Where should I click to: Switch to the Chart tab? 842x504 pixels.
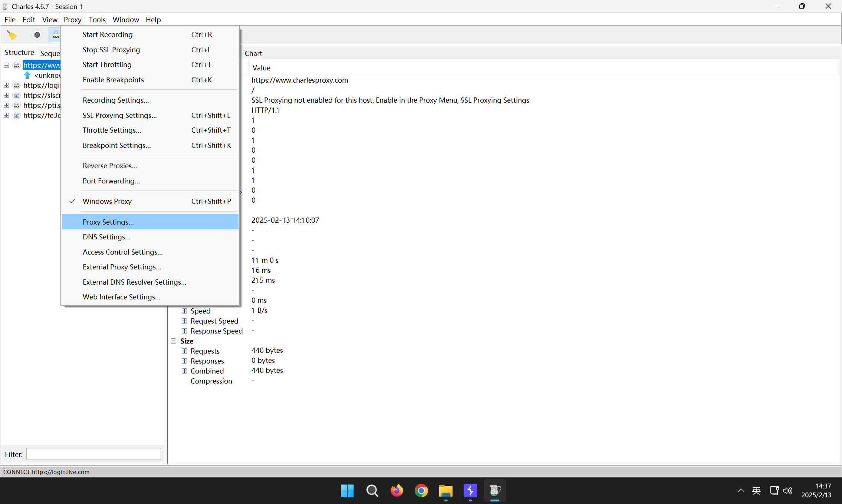pyautogui.click(x=253, y=53)
